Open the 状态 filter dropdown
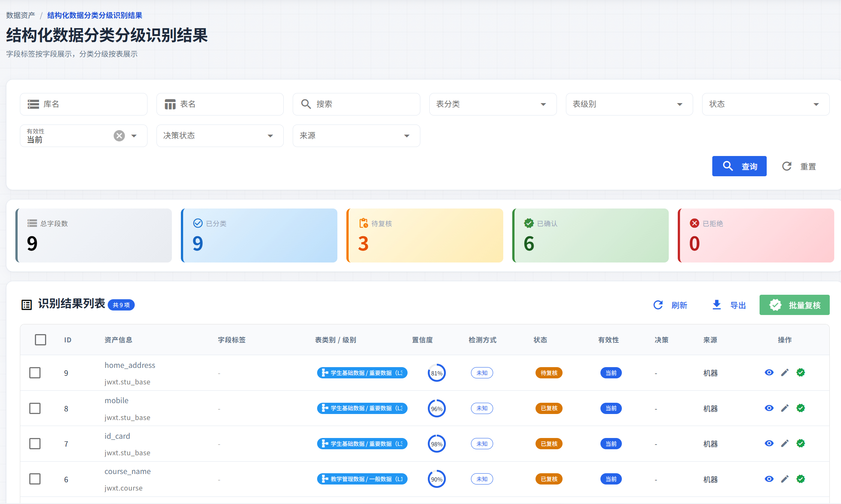This screenshot has width=841, height=504. tap(766, 104)
